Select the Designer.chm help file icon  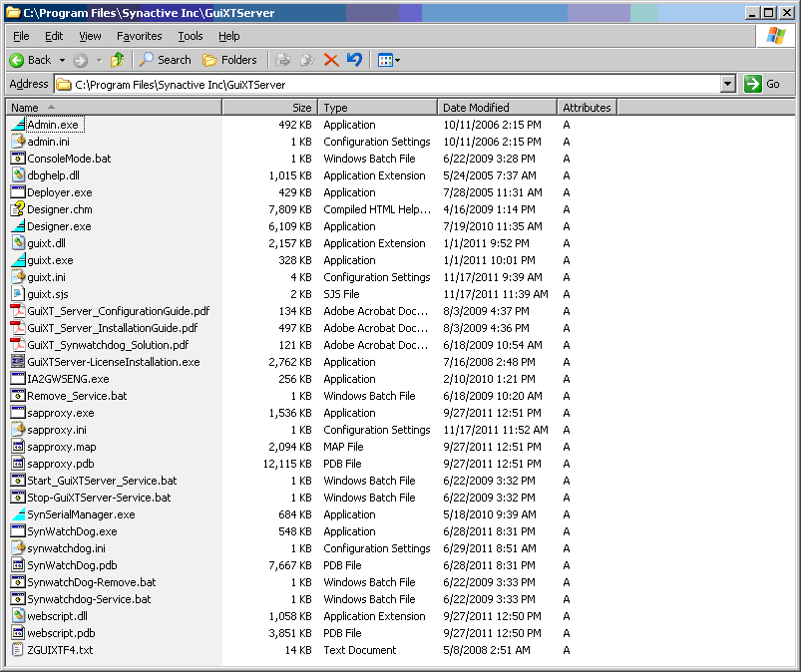coord(18,208)
